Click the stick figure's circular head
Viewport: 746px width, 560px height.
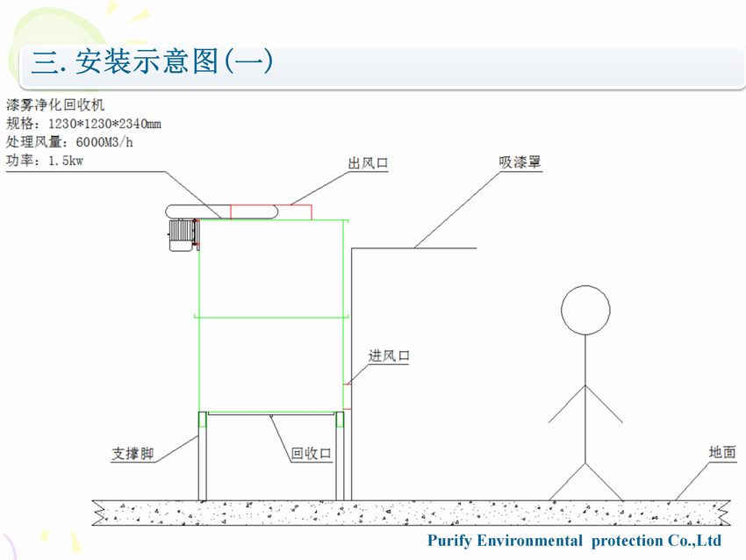[x=585, y=310]
